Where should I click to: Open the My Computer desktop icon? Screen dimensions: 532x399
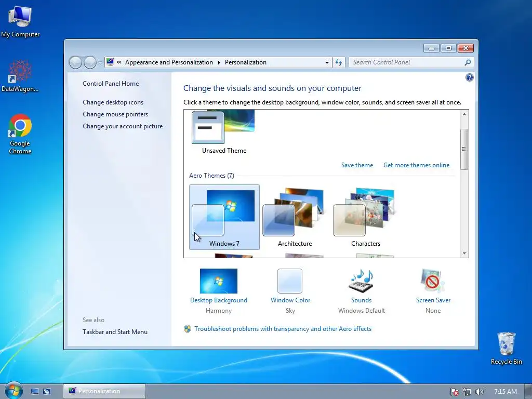[x=20, y=21]
